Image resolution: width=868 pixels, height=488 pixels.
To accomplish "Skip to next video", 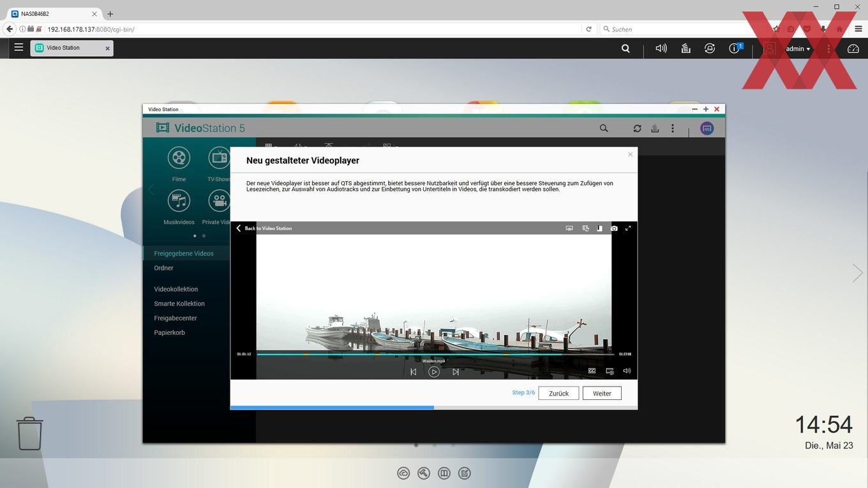I will click(455, 372).
